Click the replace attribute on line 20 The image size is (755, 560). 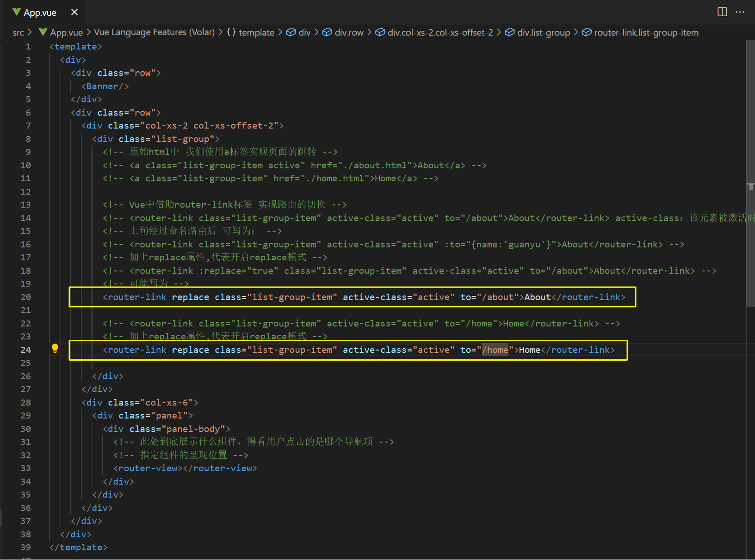pyautogui.click(x=190, y=297)
